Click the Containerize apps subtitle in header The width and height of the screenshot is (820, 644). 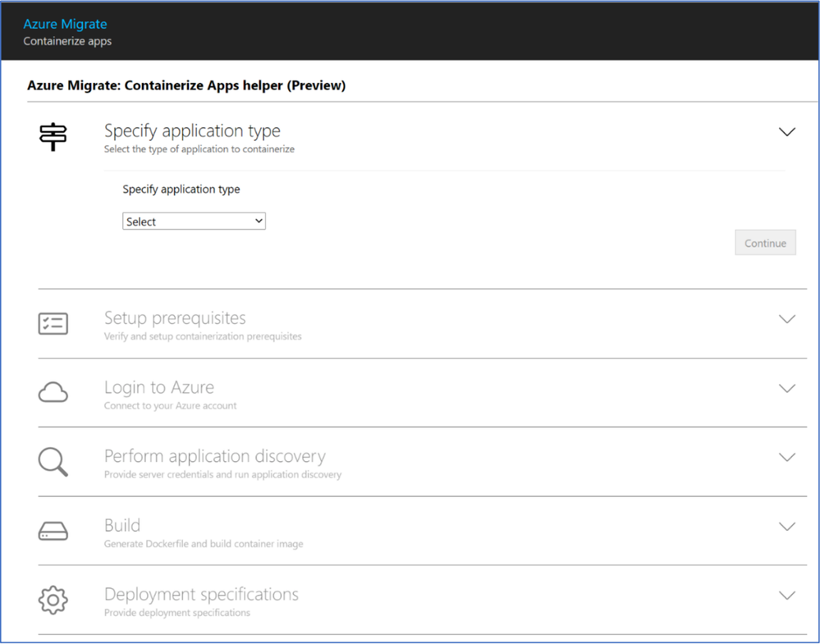pos(67,41)
